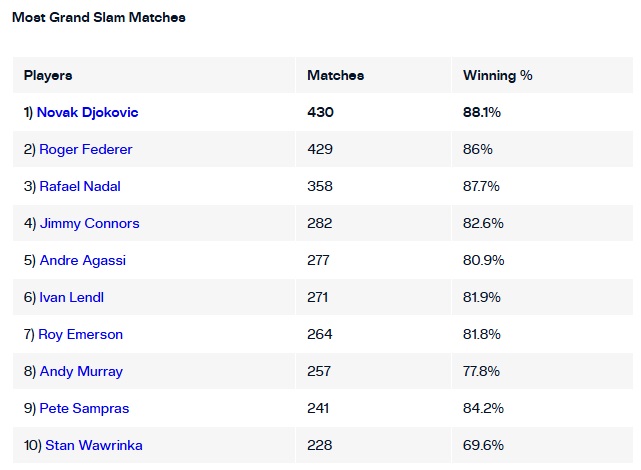Click the Most Grand Slam Matches title

point(99,18)
